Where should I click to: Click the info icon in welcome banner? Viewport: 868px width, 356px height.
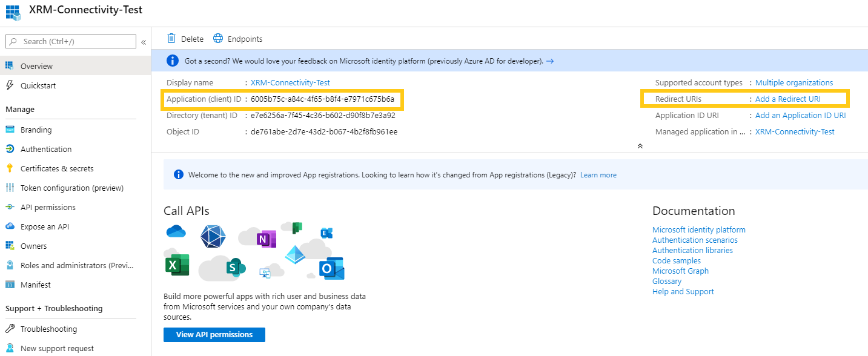pos(179,174)
